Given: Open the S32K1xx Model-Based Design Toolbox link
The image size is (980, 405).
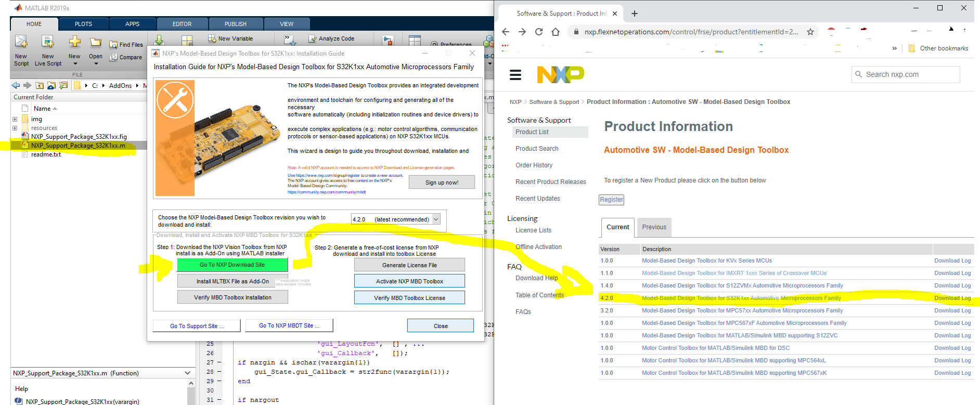Looking at the screenshot, I should point(741,298).
